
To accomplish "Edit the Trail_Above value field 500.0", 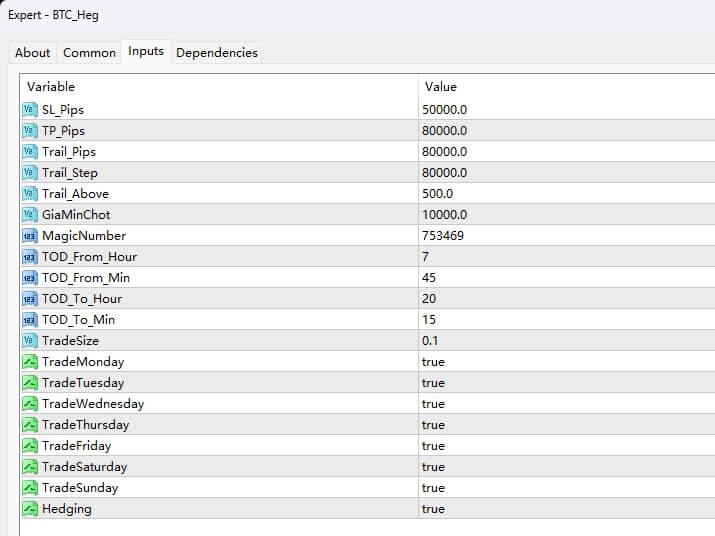I will tap(438, 194).
